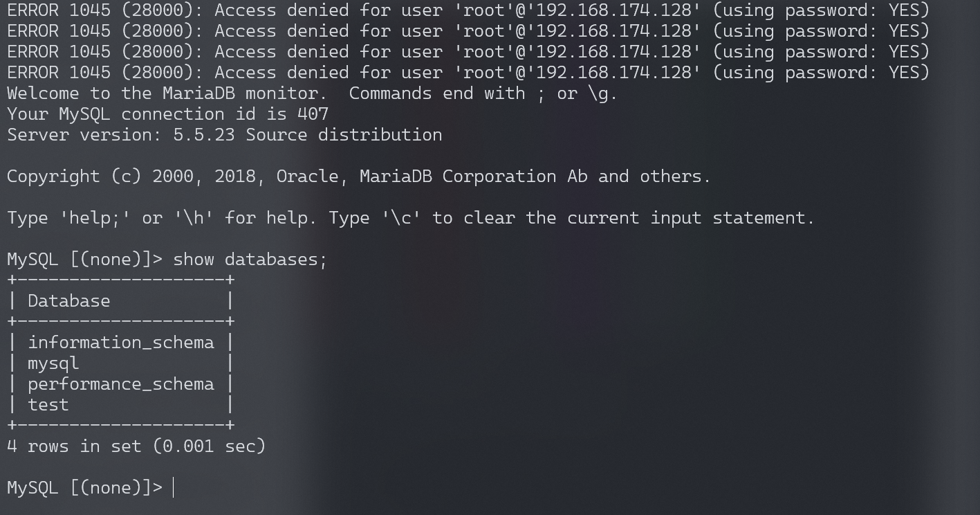Select the information_schema database row
The width and height of the screenshot is (980, 515).
click(x=121, y=343)
